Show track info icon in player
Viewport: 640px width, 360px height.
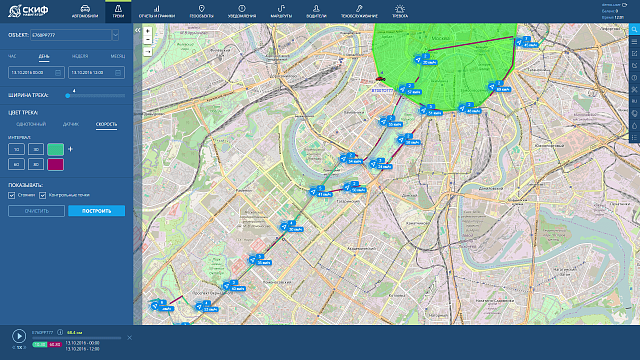[60, 332]
